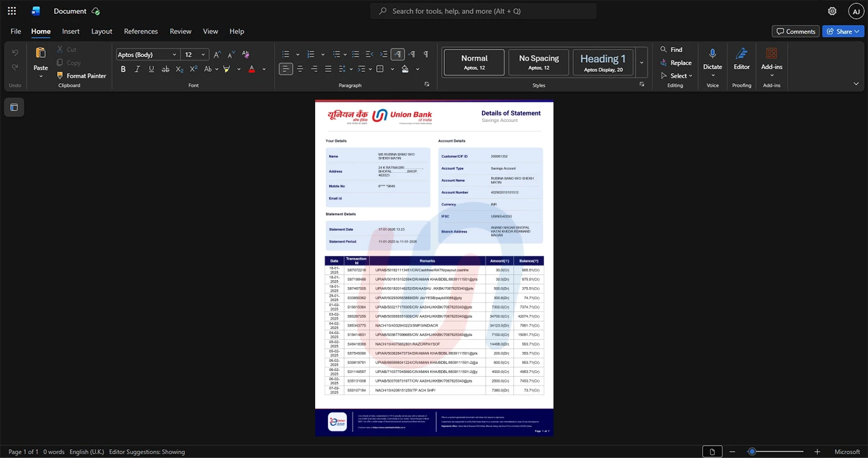This screenshot has height=458, width=868.
Task: Insert a multilevel list
Action: point(337,55)
